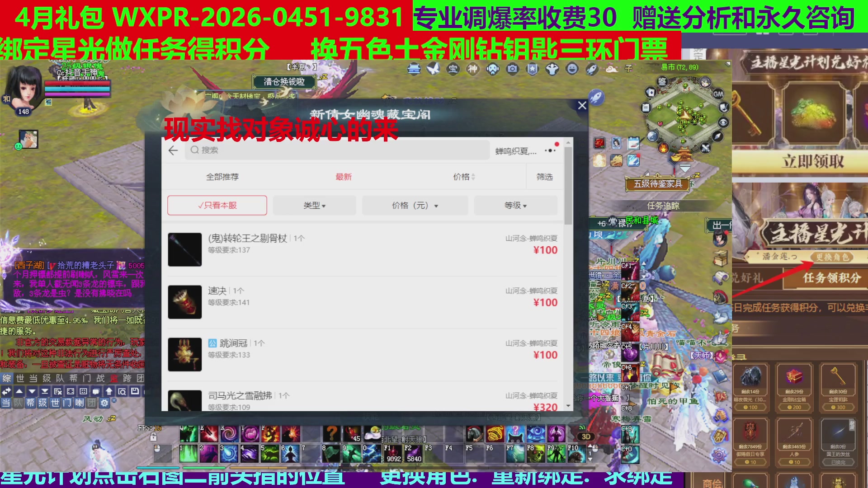Redeem the 宝匣钥匙 300 points reward
This screenshot has height=488, width=868.
pyautogui.click(x=838, y=388)
